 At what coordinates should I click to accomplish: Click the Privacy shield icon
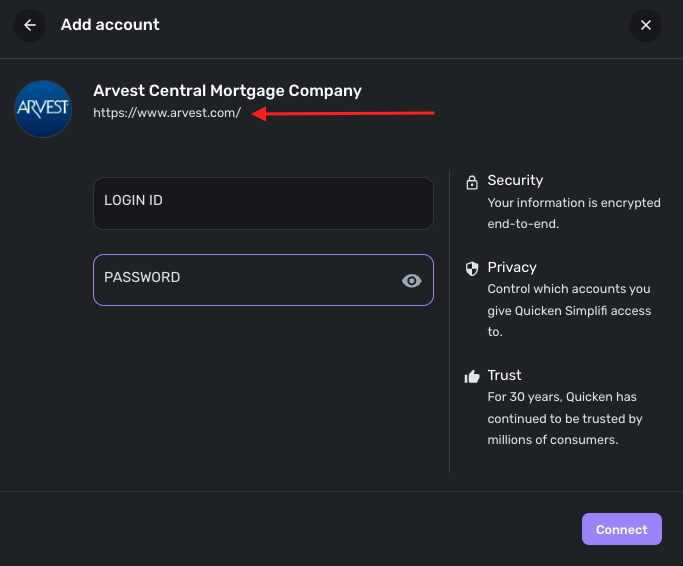pyautogui.click(x=472, y=268)
